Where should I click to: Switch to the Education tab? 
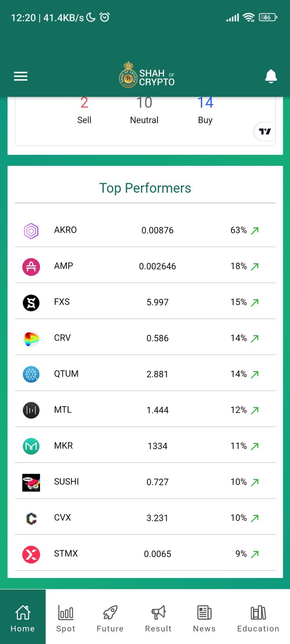tap(258, 618)
